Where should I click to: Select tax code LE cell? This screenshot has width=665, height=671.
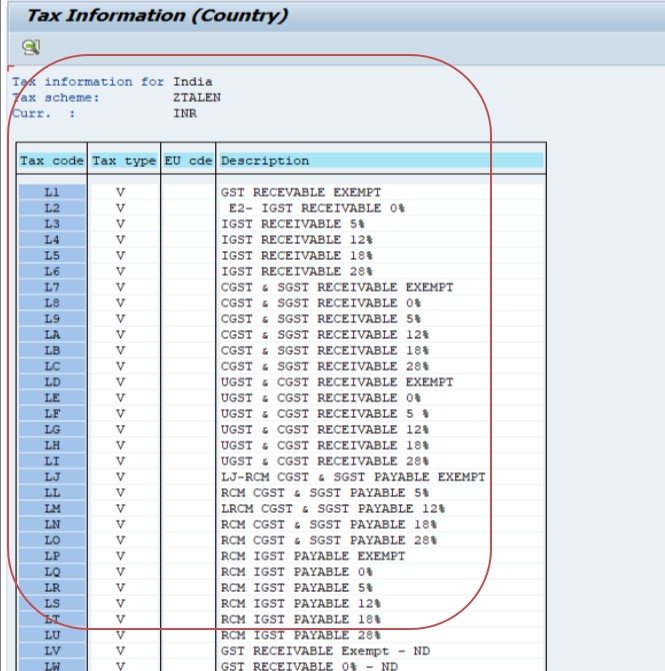[x=52, y=398]
